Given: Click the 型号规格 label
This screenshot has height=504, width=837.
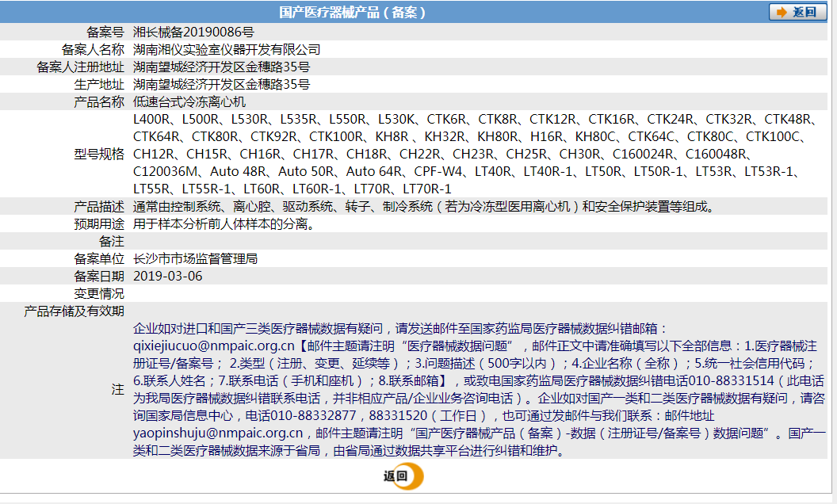Looking at the screenshot, I should (99, 155).
